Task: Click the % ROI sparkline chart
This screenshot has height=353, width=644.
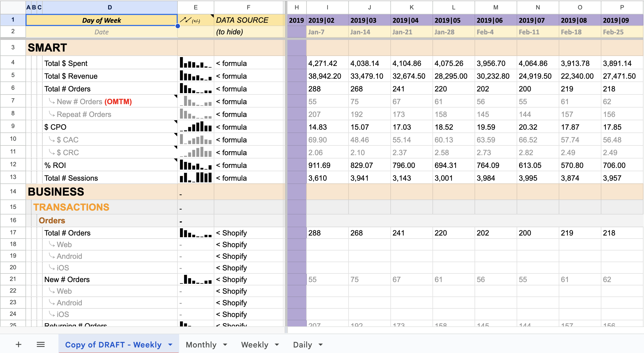Action: coord(195,165)
